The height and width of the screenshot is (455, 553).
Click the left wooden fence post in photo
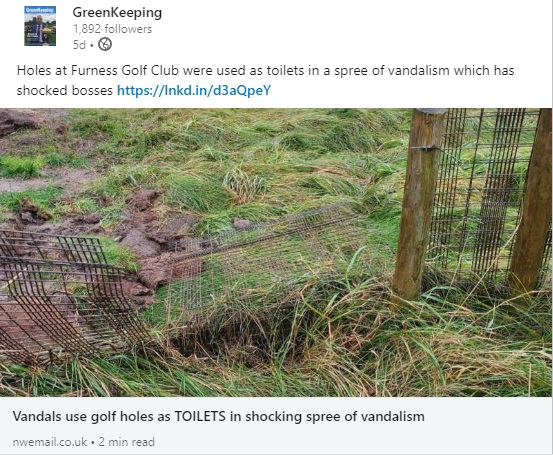click(419, 203)
